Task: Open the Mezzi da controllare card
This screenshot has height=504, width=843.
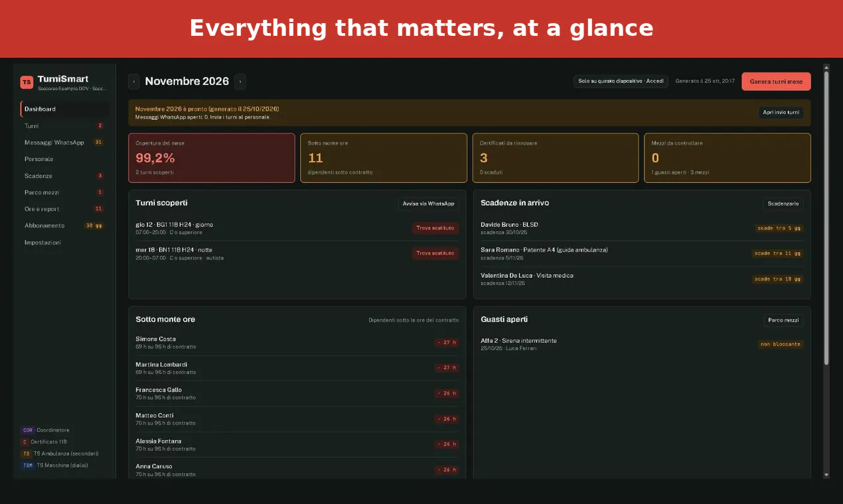Action: [x=728, y=158]
